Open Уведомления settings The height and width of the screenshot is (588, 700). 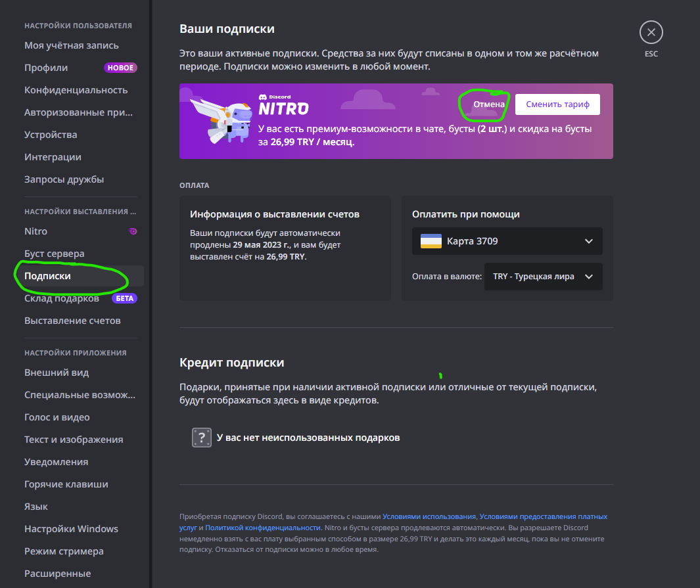(56, 462)
